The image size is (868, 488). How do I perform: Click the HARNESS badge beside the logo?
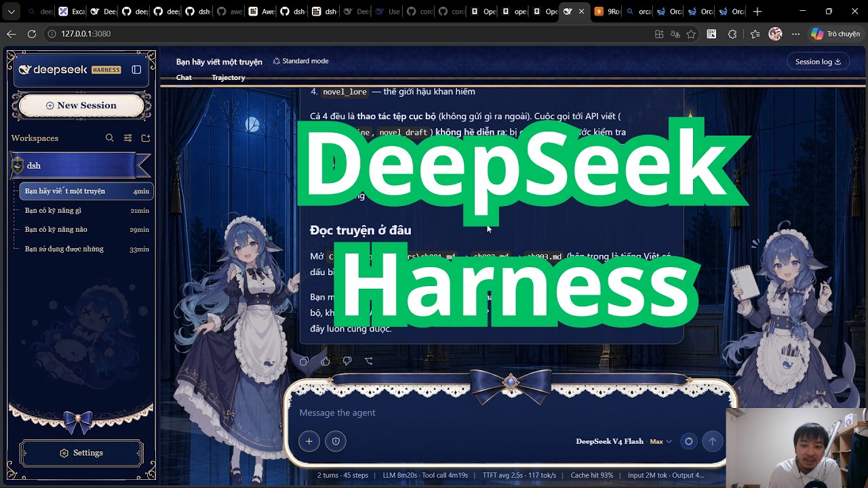click(106, 70)
